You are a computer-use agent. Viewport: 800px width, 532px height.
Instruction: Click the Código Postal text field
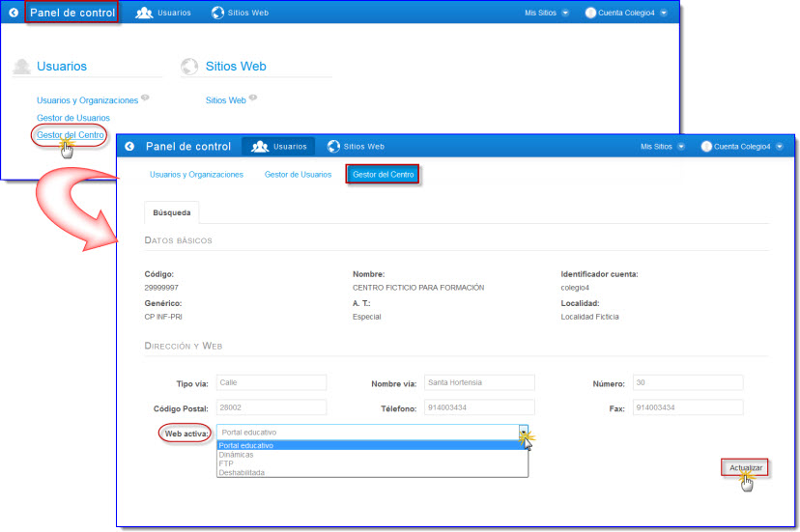pos(271,407)
